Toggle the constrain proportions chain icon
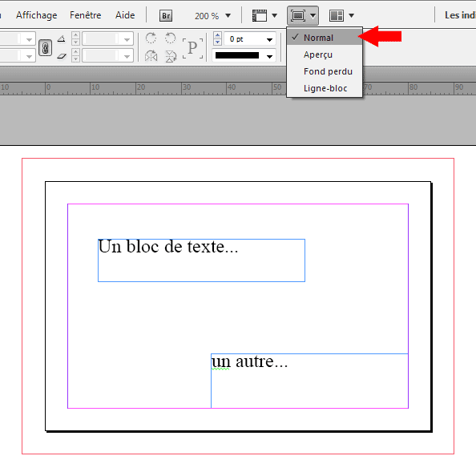476x464 pixels. click(45, 48)
